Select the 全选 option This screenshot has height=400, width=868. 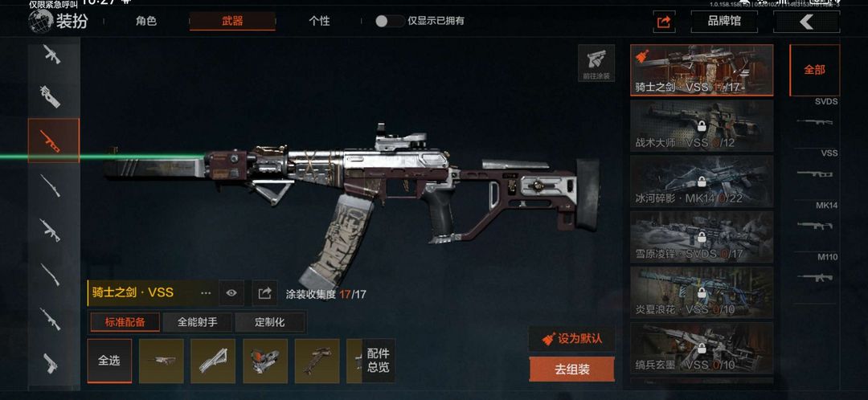(x=109, y=361)
